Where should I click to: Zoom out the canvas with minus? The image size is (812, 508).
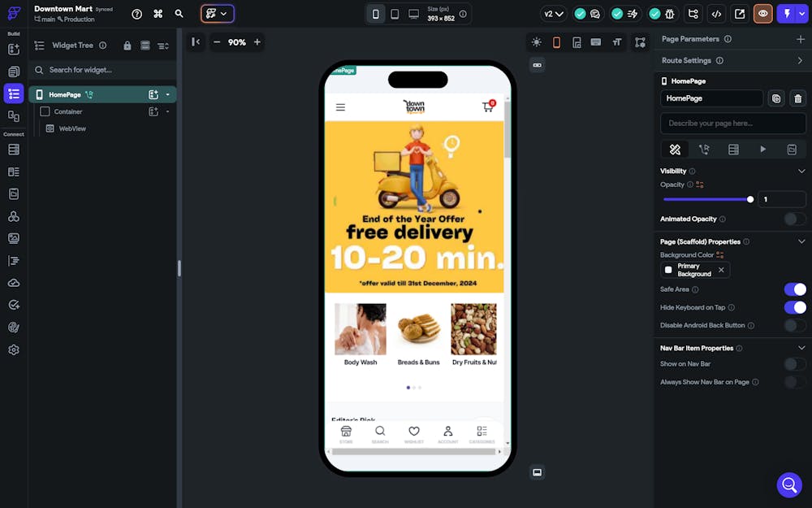[217, 42]
